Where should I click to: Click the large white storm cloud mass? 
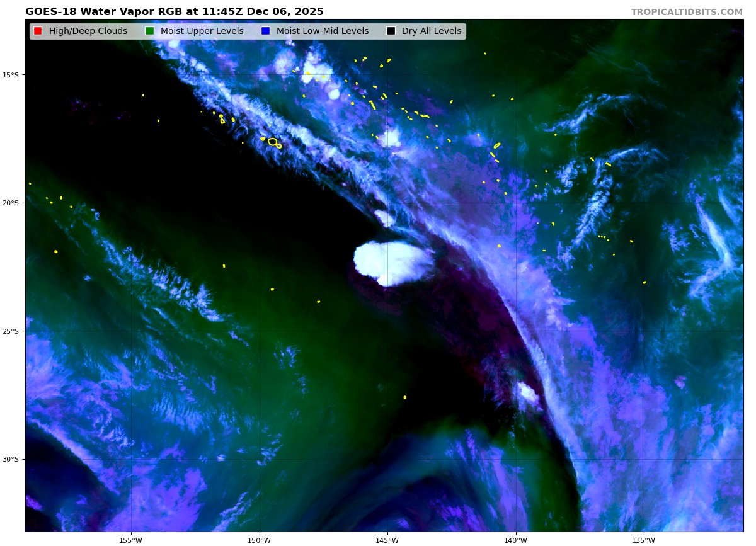click(x=392, y=261)
